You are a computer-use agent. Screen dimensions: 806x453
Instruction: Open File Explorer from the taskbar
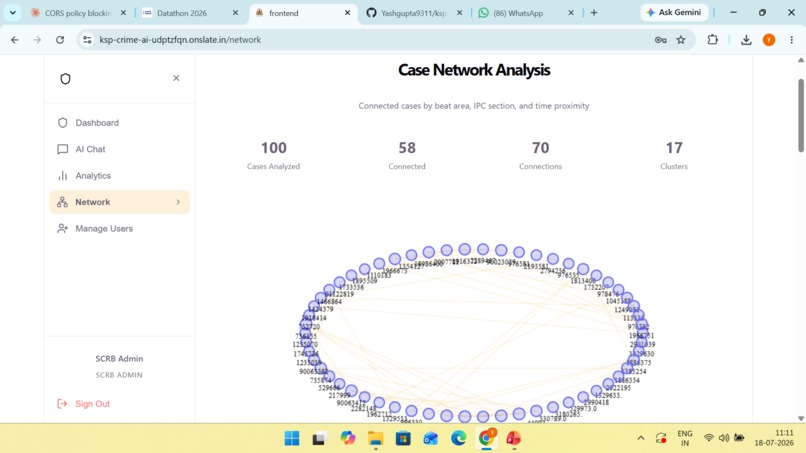click(375, 438)
